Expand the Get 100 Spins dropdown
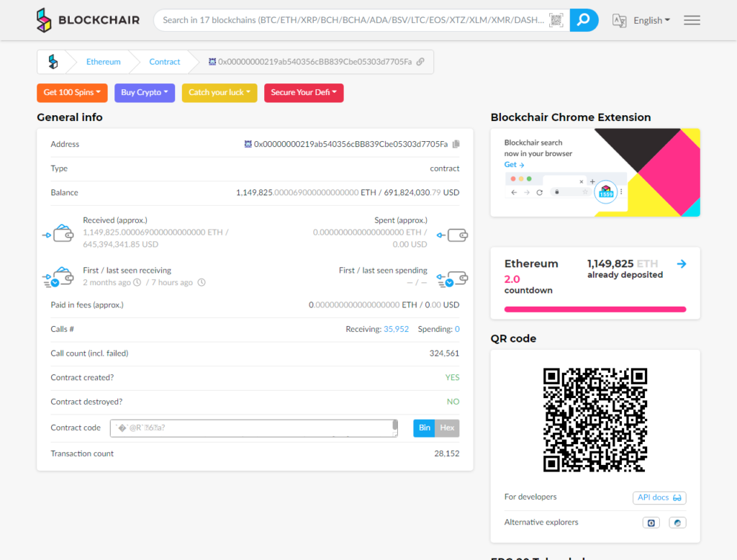Viewport: 737px width, 560px height. click(x=73, y=93)
